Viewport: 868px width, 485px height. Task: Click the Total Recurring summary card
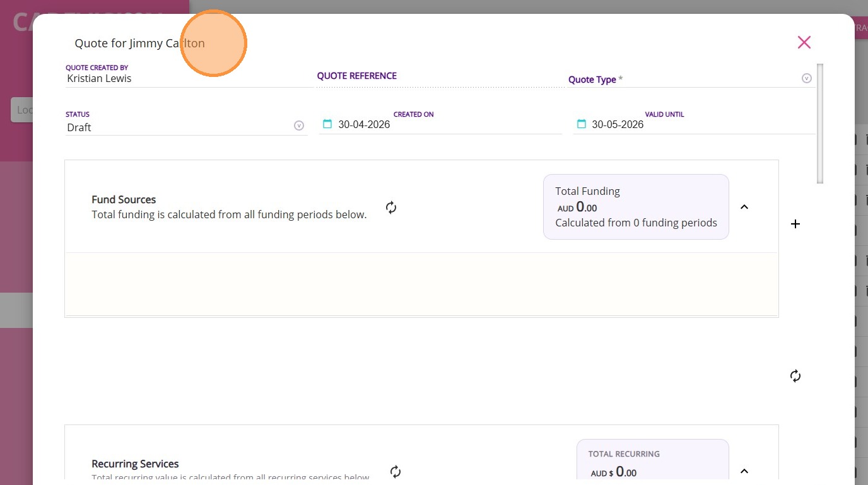(x=652, y=464)
